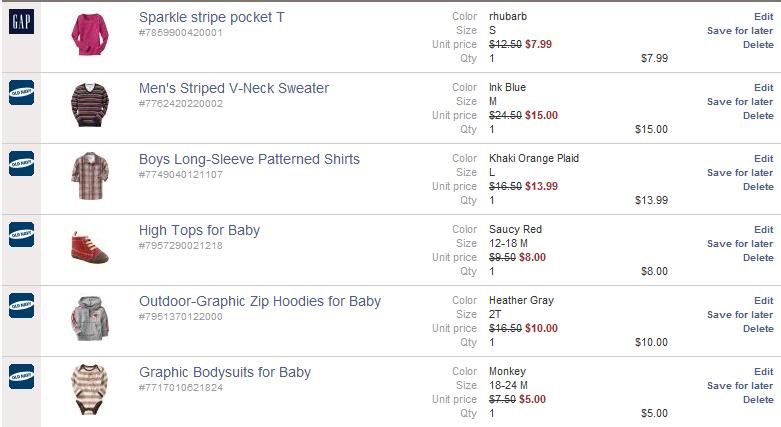The image size is (781, 427).
Task: Open the gray zip hoodie product image
Action: (x=90, y=318)
